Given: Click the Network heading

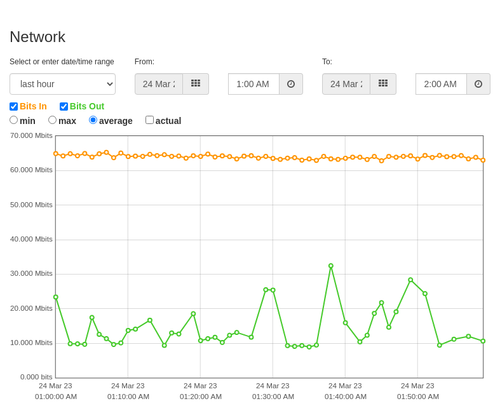Looking at the screenshot, I should (x=38, y=37).
